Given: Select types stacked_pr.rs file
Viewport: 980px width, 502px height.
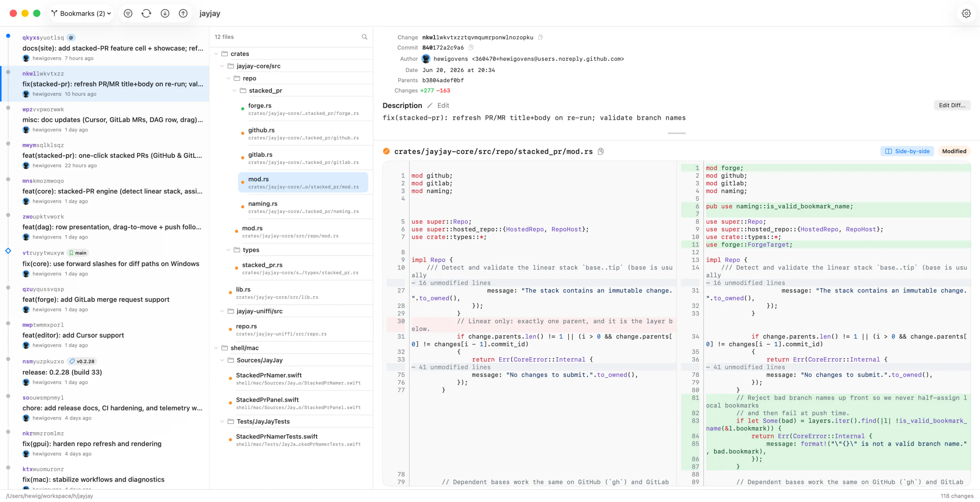Looking at the screenshot, I should point(300,268).
